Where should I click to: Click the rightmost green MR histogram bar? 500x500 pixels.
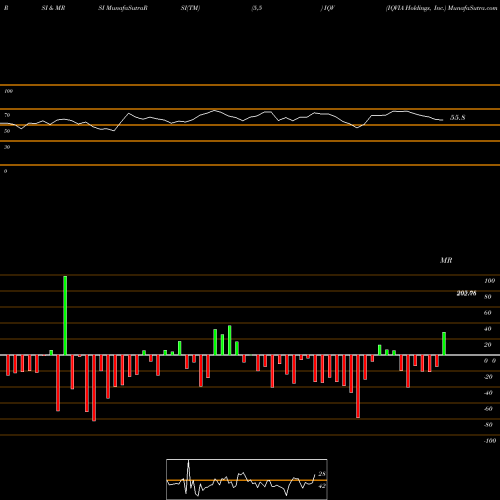coord(444,344)
